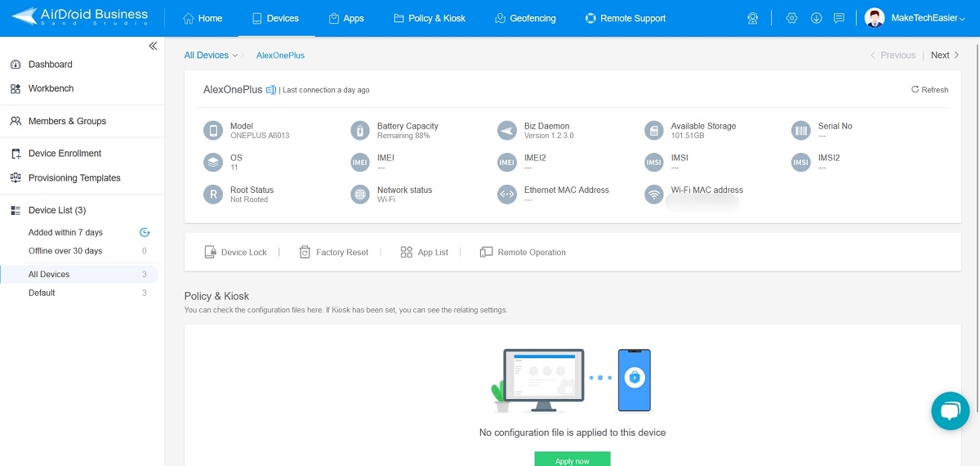Click the AirDroid Business logo
Screen dimensions: 980x466
point(80,17)
